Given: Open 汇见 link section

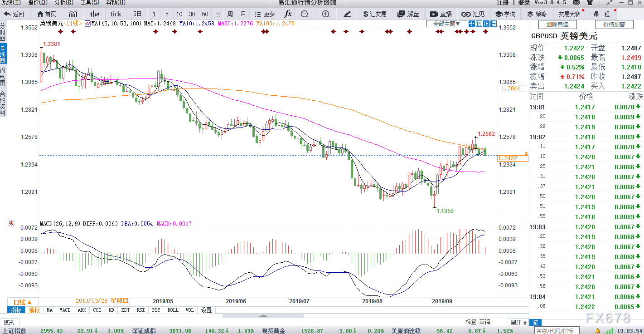Looking at the screenshot, I should (474, 14).
